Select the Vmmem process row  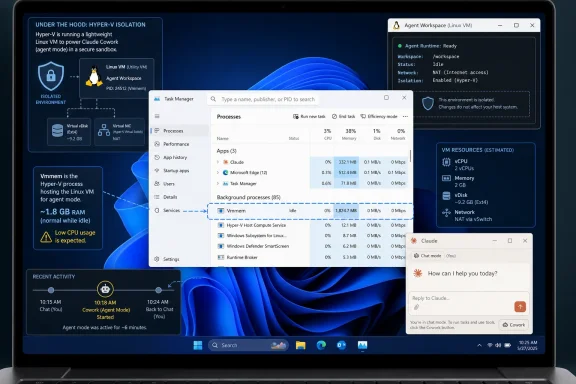tap(310, 211)
